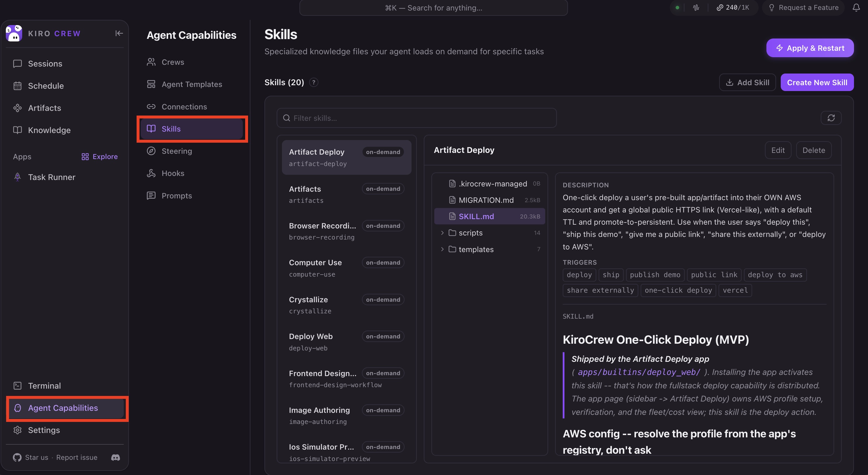Click the 'share externally' trigger tag
This screenshot has width=868, height=475.
(600, 290)
